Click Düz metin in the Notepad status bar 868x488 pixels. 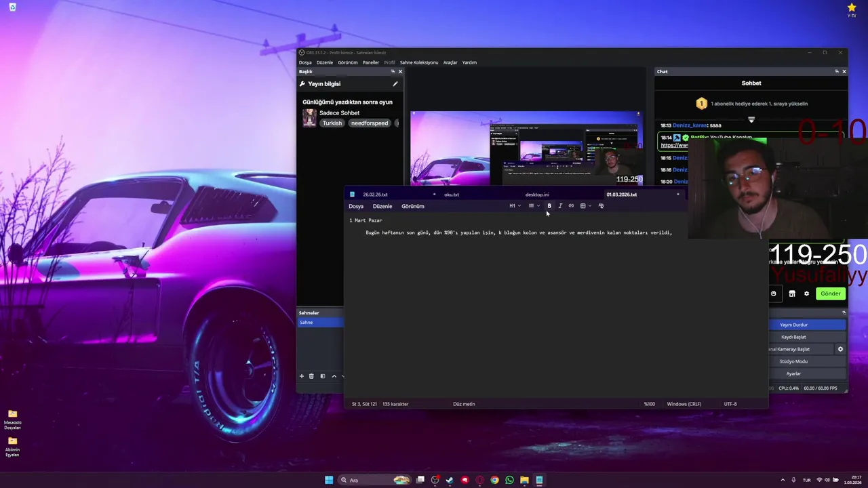click(464, 404)
